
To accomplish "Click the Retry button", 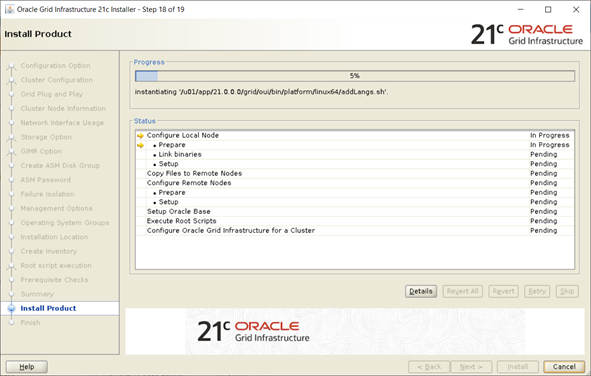I will (537, 291).
